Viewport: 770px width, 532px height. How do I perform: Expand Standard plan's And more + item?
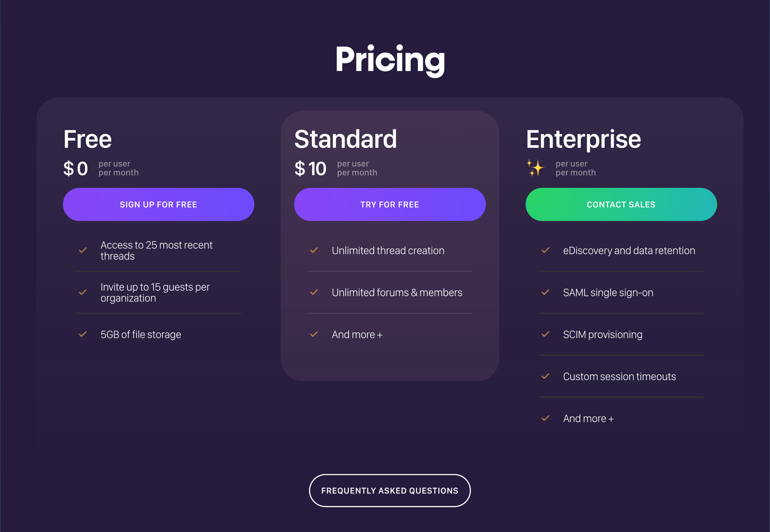[x=357, y=334]
